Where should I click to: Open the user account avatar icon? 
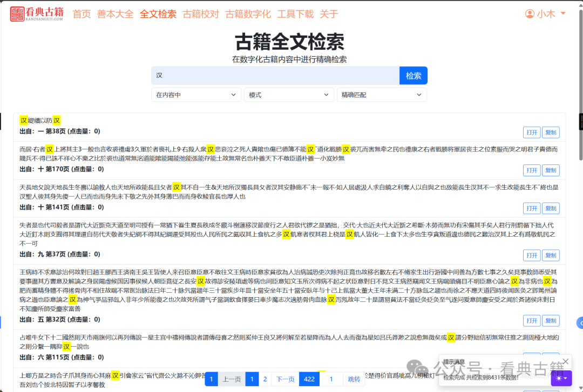pos(530,13)
